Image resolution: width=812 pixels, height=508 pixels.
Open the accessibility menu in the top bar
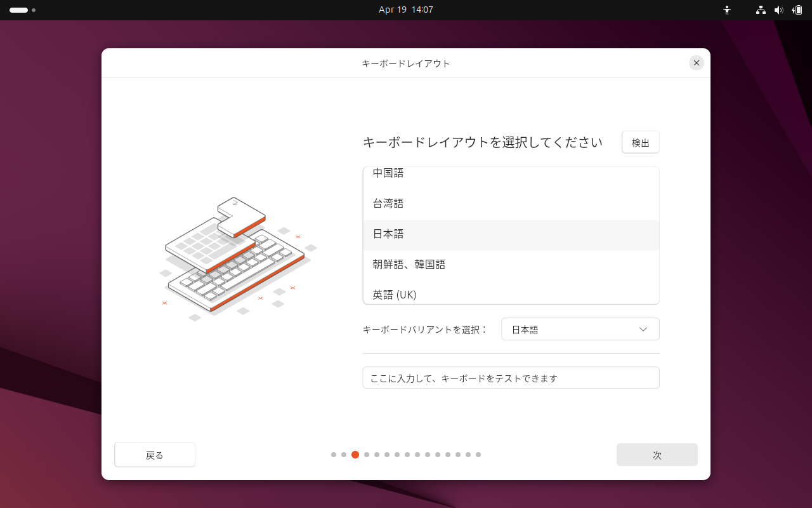coord(727,10)
